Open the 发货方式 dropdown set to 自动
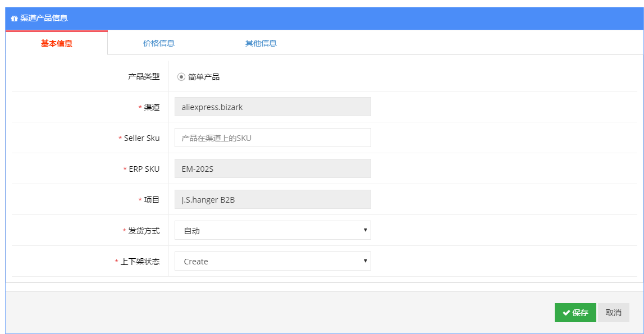 pyautogui.click(x=273, y=230)
